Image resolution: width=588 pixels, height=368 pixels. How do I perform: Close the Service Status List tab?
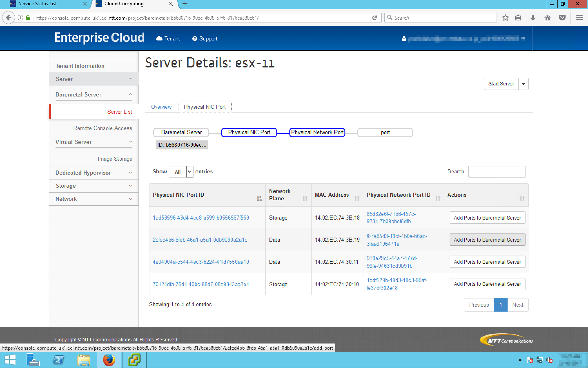(x=85, y=4)
